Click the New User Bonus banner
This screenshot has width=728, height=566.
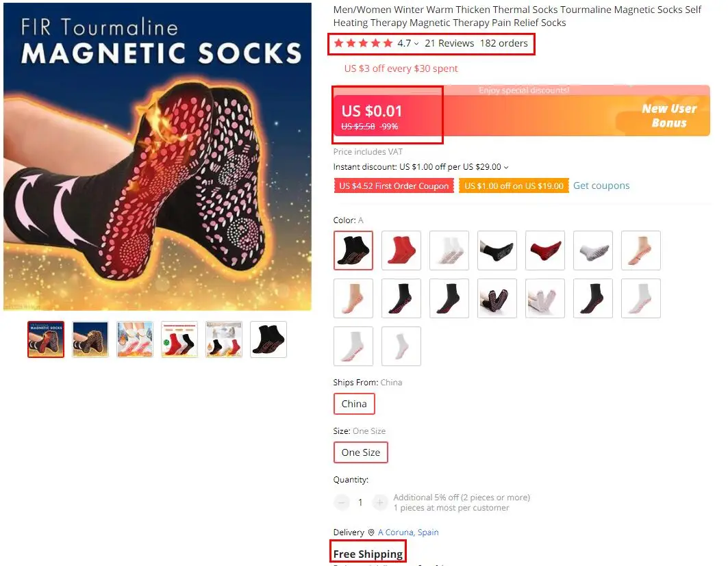[x=668, y=116]
